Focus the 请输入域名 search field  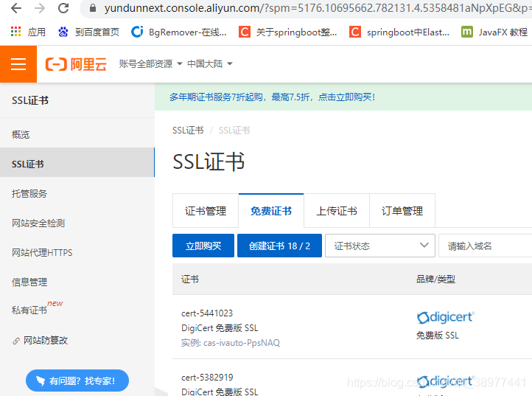(485, 246)
